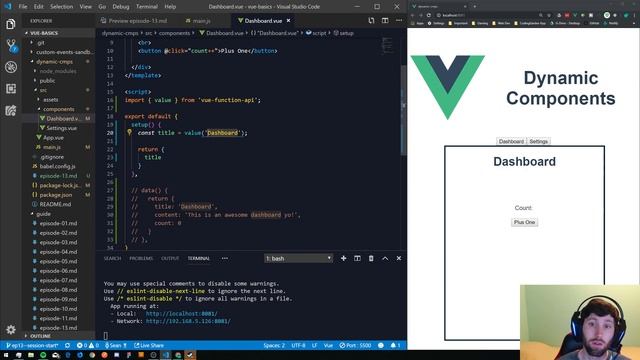The image size is (640, 360).
Task: Split the editor to the right
Action: (385, 20)
